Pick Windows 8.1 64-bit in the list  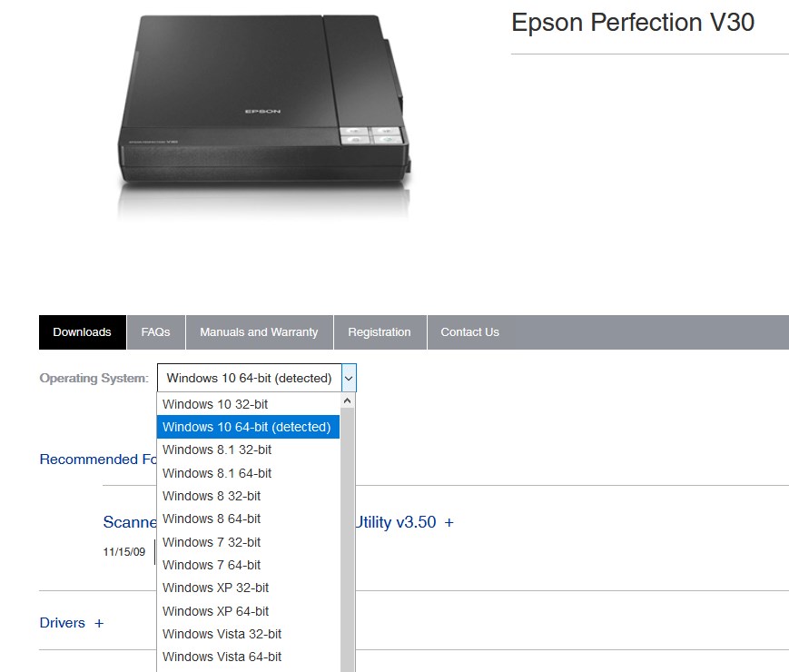pyautogui.click(x=248, y=473)
